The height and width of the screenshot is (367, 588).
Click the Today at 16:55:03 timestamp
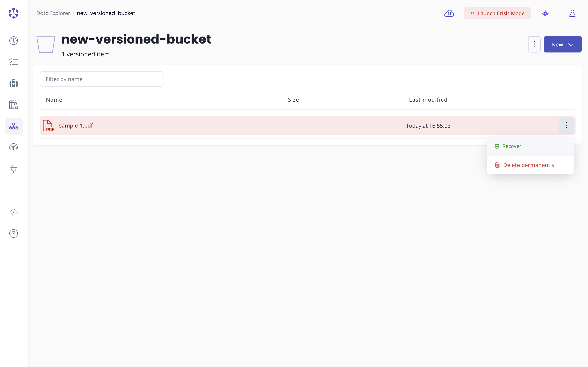pos(428,126)
